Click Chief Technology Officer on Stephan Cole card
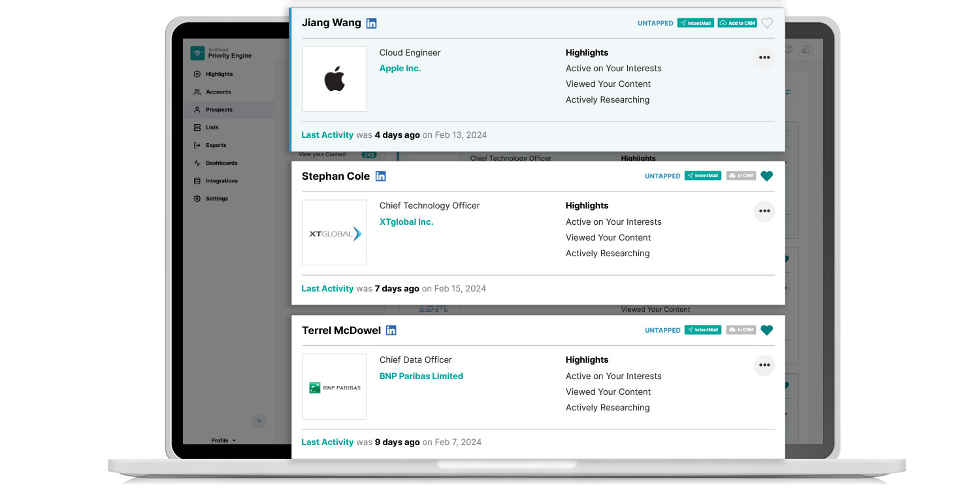The width and height of the screenshot is (980, 498). [x=430, y=206]
